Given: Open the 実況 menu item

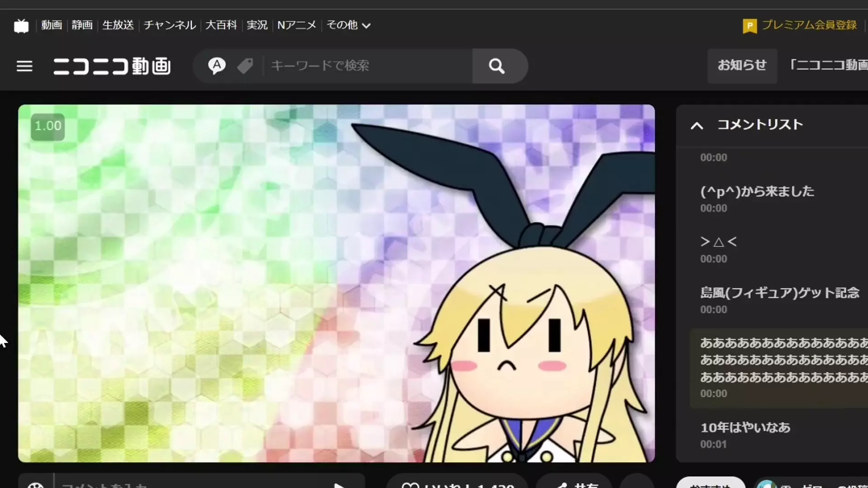Looking at the screenshot, I should tap(257, 25).
